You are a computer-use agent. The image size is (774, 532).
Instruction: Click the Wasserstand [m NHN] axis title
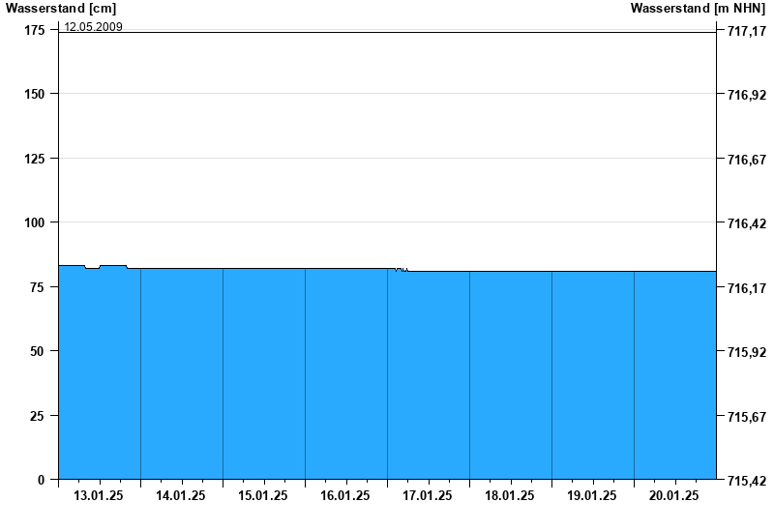click(698, 9)
